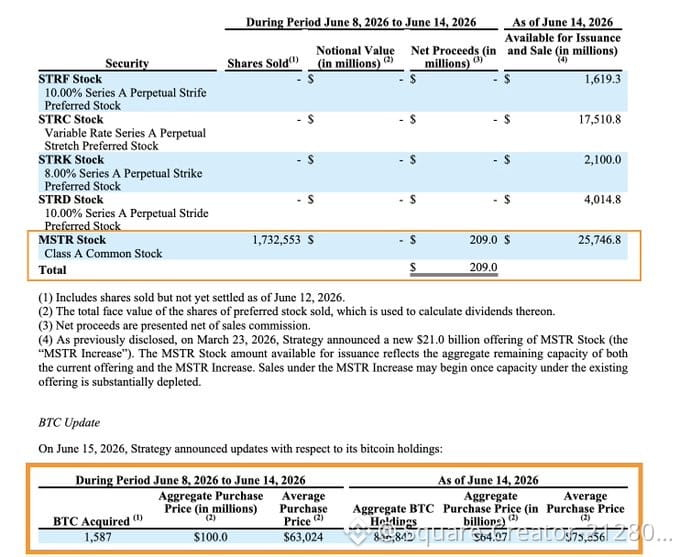The height and width of the screenshot is (557, 680).
Task: Select "Aggregate Purchase Price (in billions)" header
Action: coord(490,508)
